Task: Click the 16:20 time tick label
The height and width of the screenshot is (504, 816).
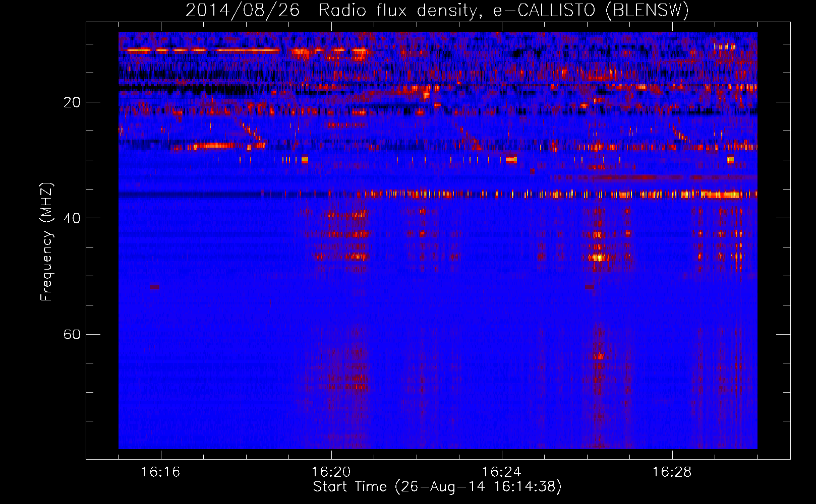Action: (331, 472)
